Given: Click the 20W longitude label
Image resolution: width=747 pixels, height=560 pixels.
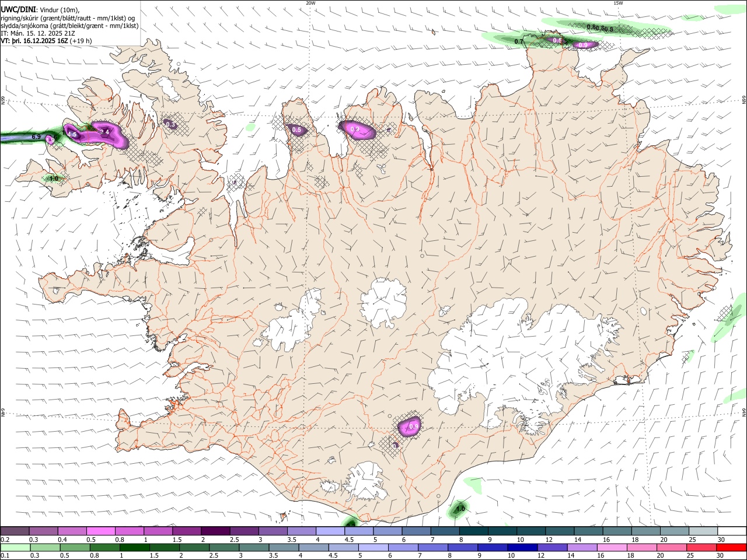Looking at the screenshot, I should tap(310, 3).
